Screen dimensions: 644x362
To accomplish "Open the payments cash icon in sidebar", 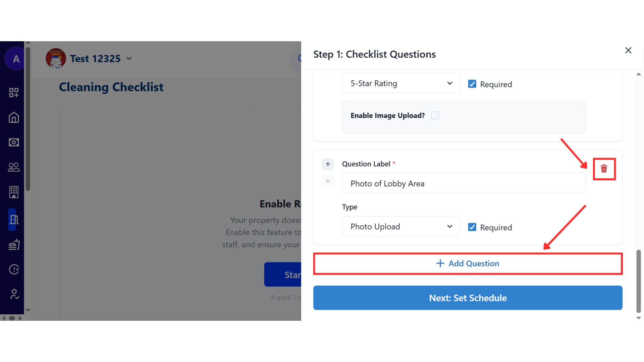I will (x=14, y=142).
